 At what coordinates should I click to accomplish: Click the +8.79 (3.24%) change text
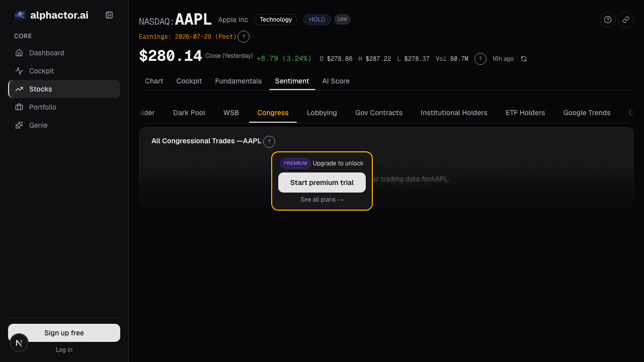284,59
